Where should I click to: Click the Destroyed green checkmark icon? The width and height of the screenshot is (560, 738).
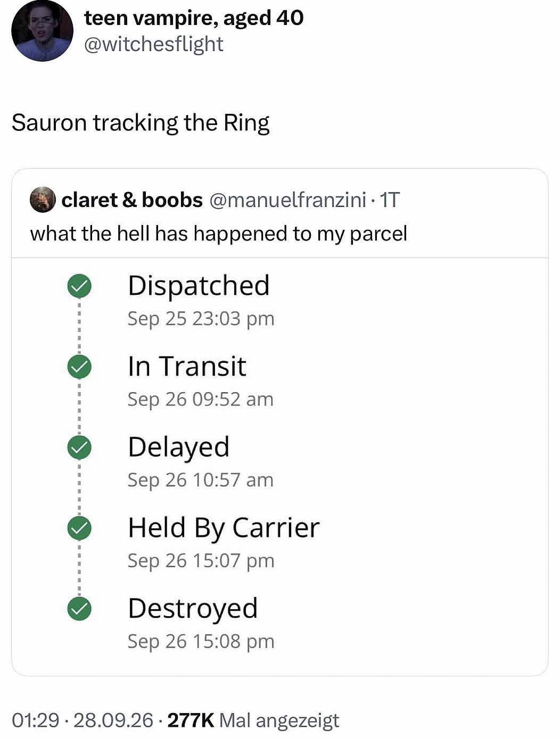coord(79,609)
